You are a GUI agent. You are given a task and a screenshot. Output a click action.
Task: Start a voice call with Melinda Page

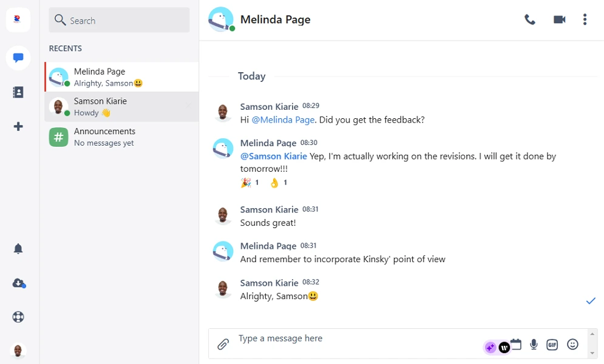[x=530, y=20]
